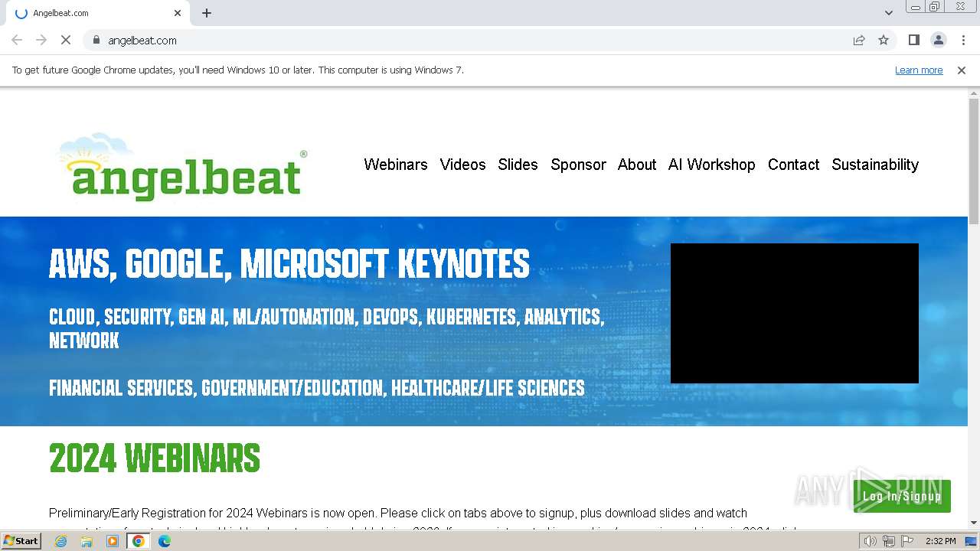Image resolution: width=980 pixels, height=551 pixels.
Task: Open Chrome three-dot menu
Action: 963,40
